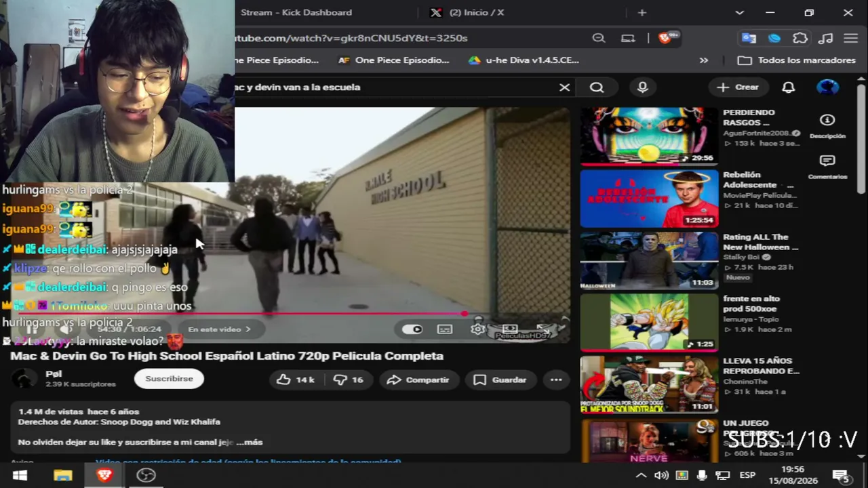
Task: Switch the player to theater mode
Action: click(x=510, y=329)
